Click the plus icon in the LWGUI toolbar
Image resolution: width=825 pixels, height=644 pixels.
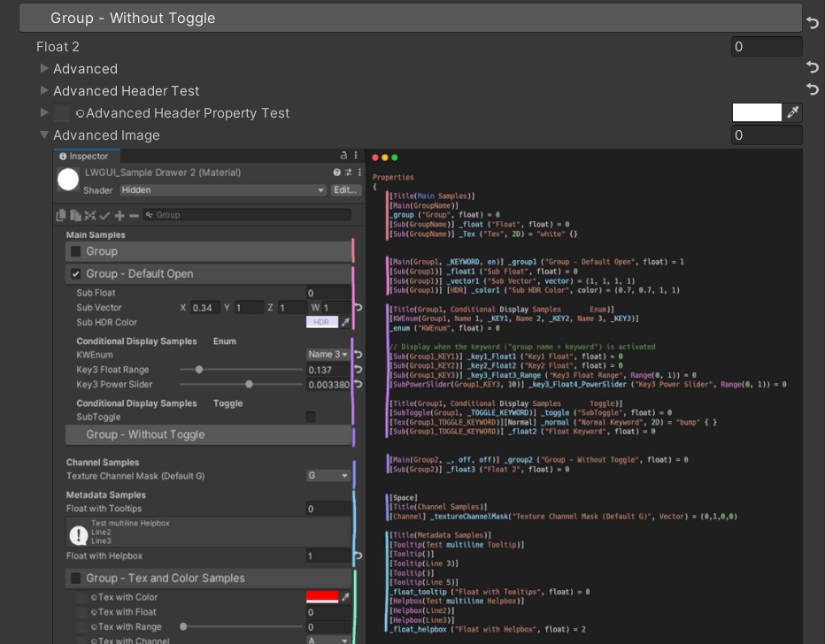click(x=120, y=215)
